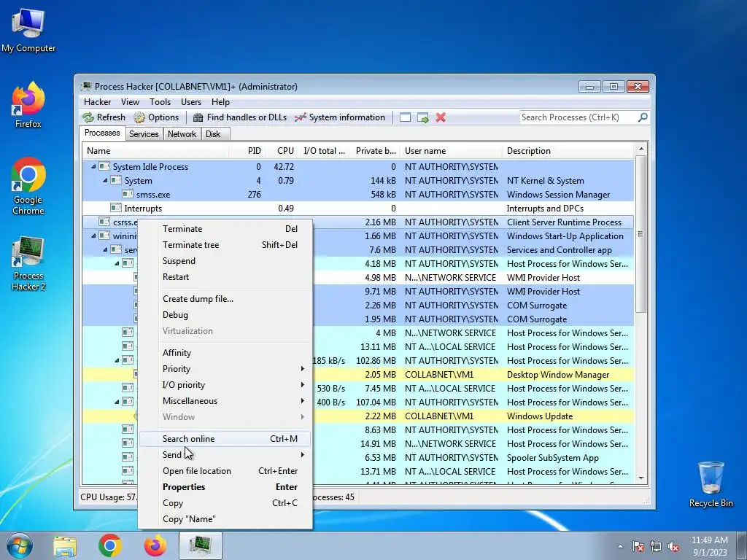Click the Windows Start button

click(x=19, y=545)
